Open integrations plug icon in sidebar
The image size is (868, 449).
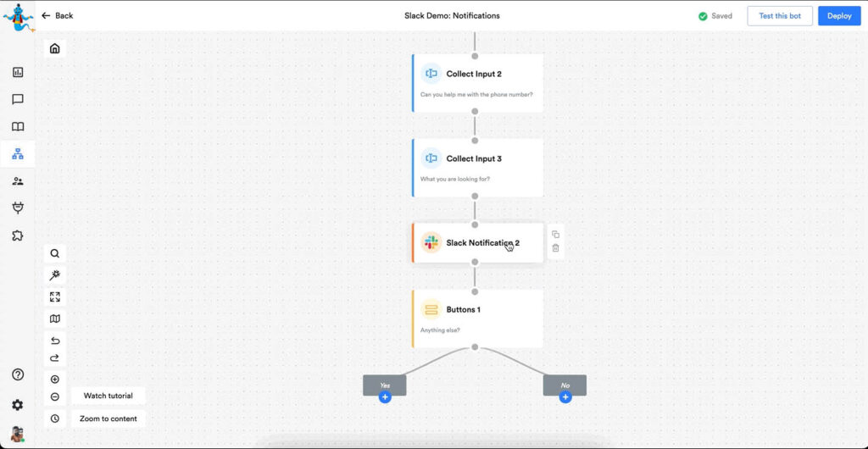(x=18, y=208)
